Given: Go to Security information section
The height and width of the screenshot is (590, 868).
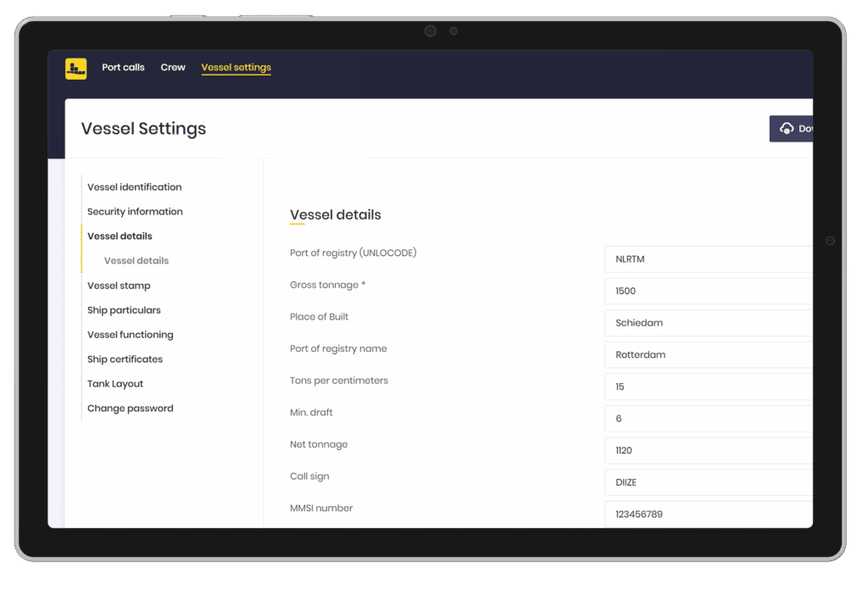Looking at the screenshot, I should click(135, 212).
